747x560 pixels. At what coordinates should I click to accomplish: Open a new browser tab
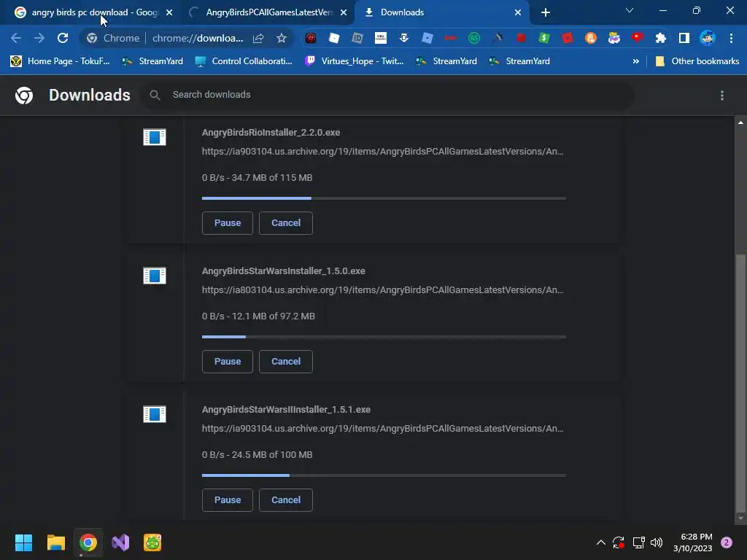(546, 12)
